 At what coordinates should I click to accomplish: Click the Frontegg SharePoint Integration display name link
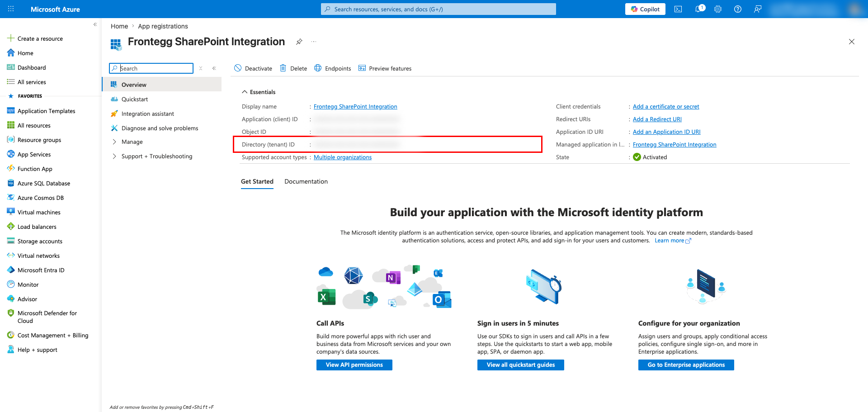coord(355,106)
